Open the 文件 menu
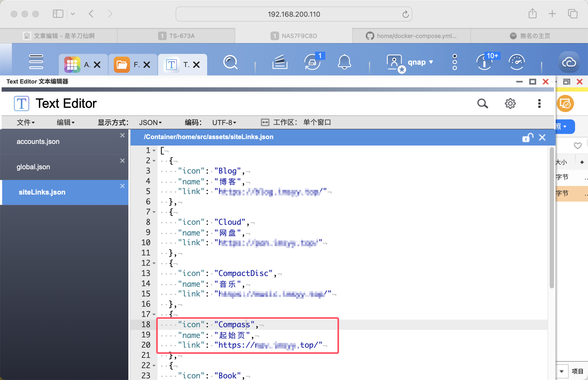Image resolution: width=588 pixels, height=380 pixels. [x=26, y=123]
